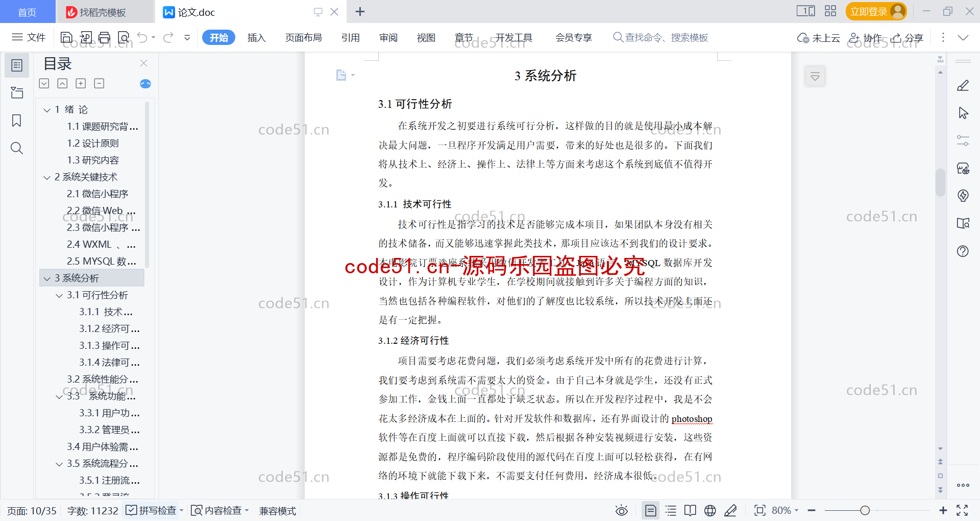
Task: Select the cursor selection tool in right sidebar
Action: pyautogui.click(x=963, y=113)
